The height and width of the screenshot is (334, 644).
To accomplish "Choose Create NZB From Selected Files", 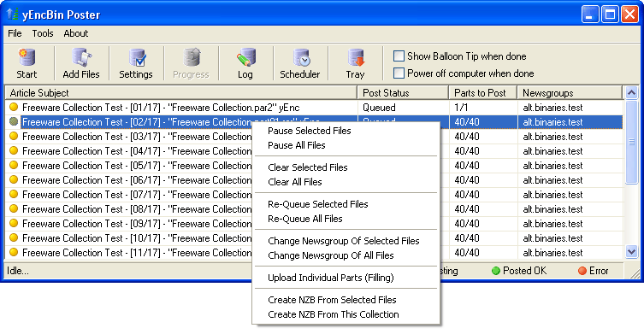I will [346, 300].
